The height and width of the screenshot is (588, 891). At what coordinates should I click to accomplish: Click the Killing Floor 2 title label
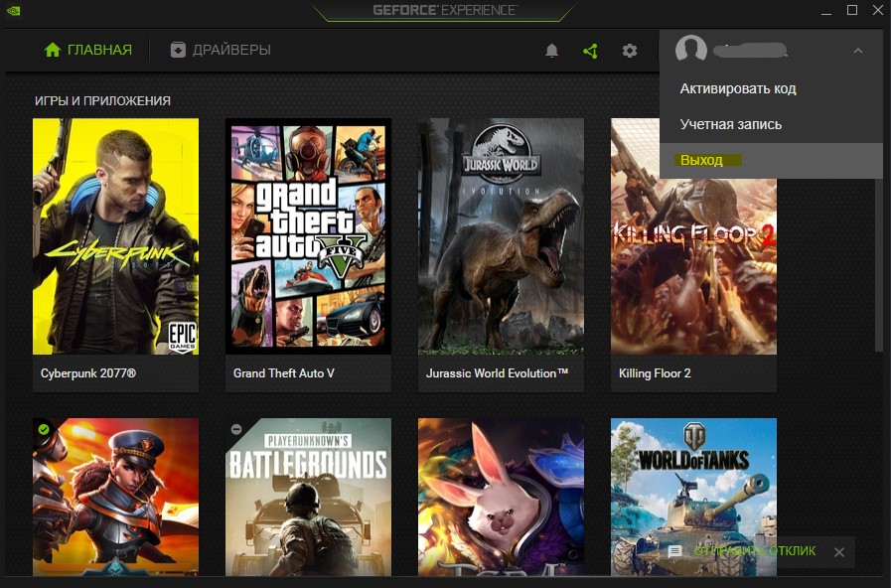pos(655,373)
